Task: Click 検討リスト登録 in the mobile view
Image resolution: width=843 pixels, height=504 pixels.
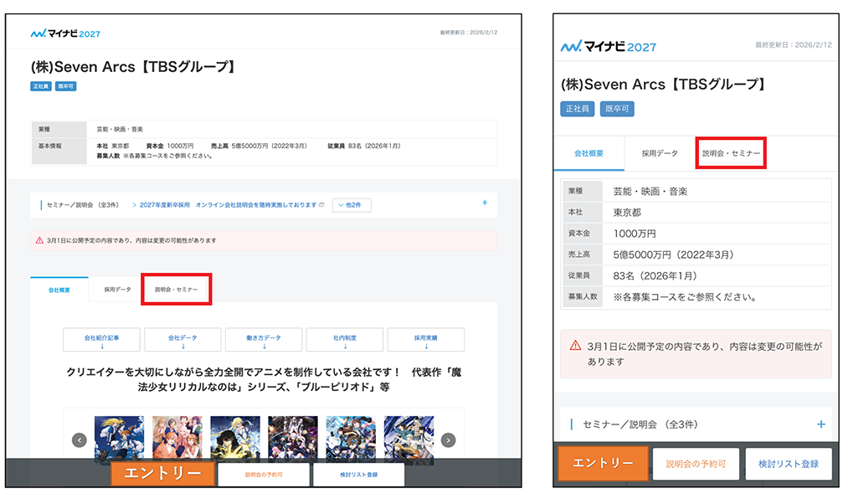Action: click(789, 465)
